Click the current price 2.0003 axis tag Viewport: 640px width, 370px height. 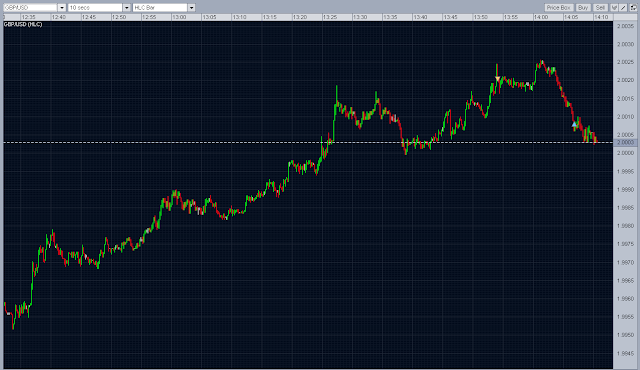[x=626, y=142]
